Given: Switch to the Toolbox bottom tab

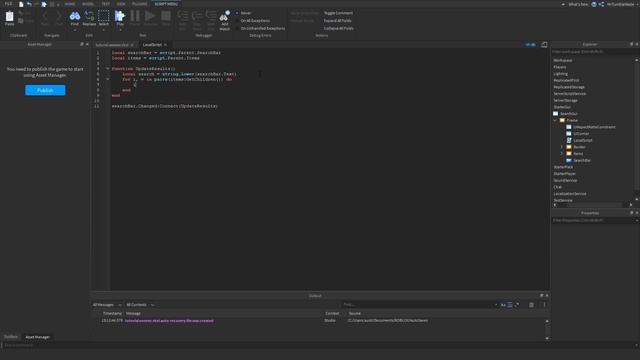Looking at the screenshot, I should coord(11,337).
